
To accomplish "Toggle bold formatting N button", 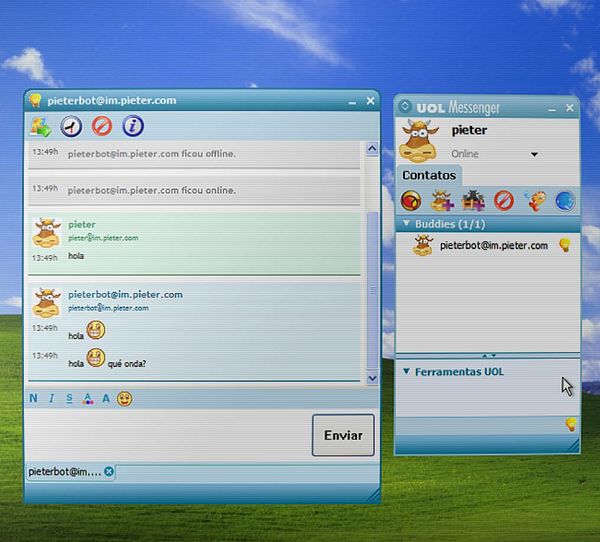I will (34, 398).
